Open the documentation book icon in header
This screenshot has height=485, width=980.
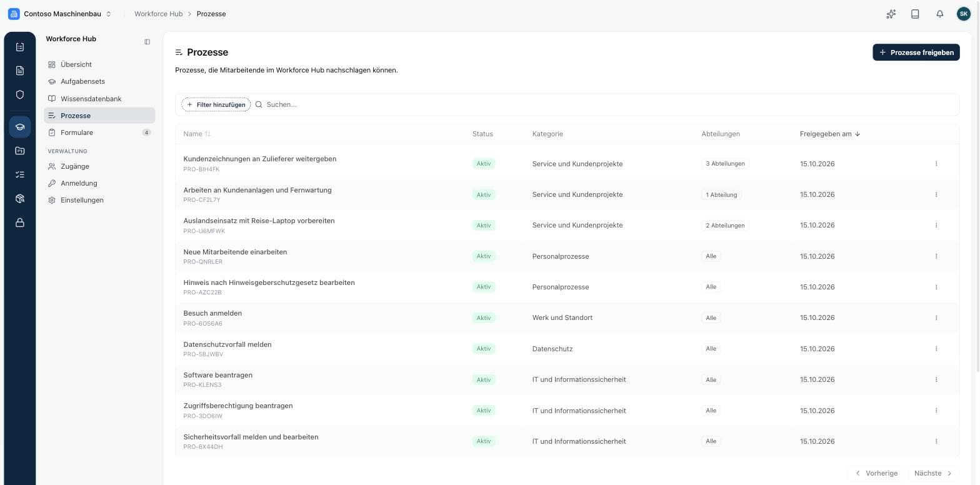[x=915, y=14]
